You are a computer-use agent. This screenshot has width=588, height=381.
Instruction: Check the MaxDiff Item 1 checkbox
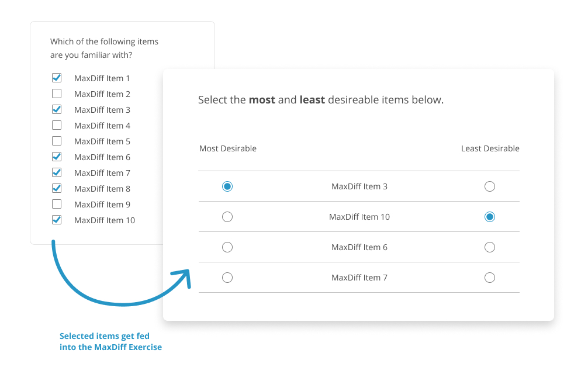tap(57, 78)
